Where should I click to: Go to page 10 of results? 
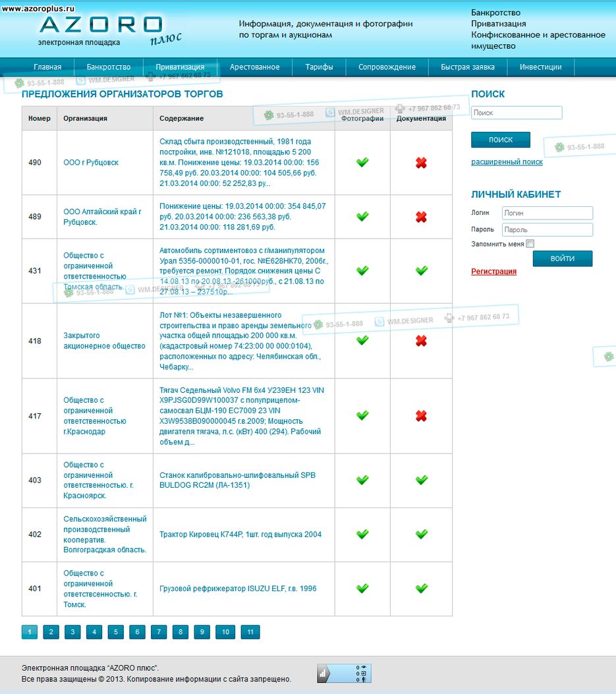coord(225,632)
